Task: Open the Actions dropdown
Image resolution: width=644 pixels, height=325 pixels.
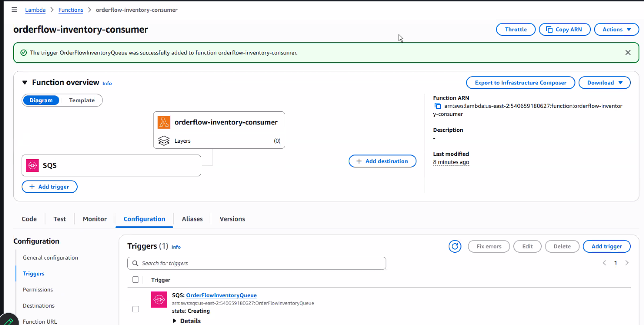Action: pos(617,30)
